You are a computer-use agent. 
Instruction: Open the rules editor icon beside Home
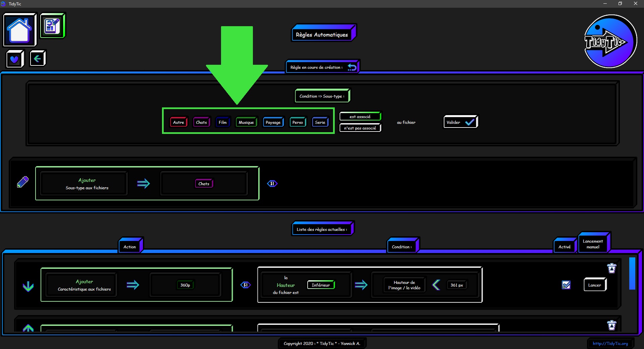click(x=52, y=26)
